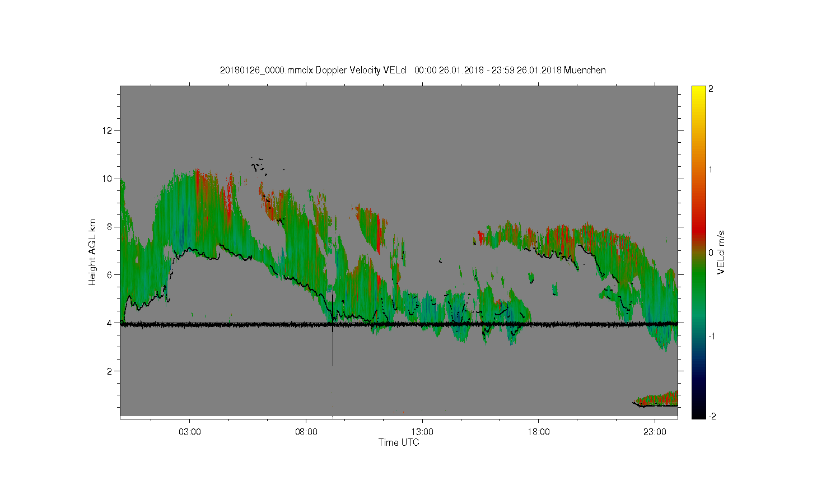The image size is (840, 504).
Task: Click the height axis tick label 12
Action: tap(108, 131)
